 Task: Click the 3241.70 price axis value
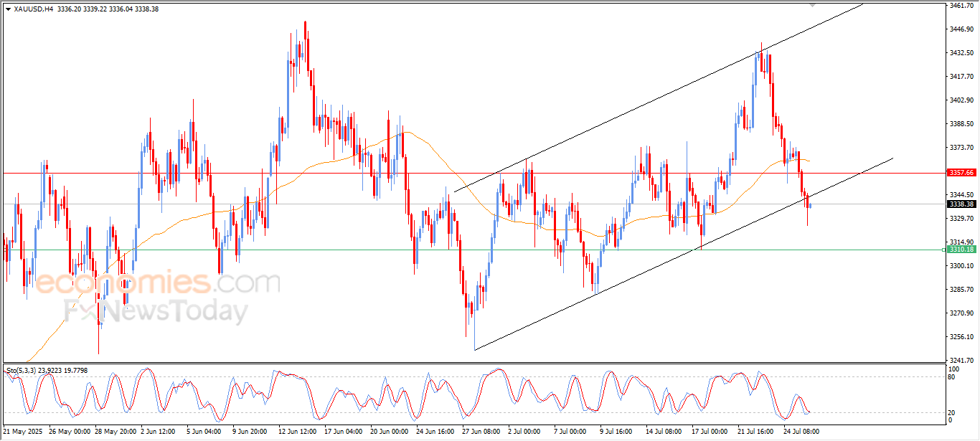pyautogui.click(x=961, y=361)
